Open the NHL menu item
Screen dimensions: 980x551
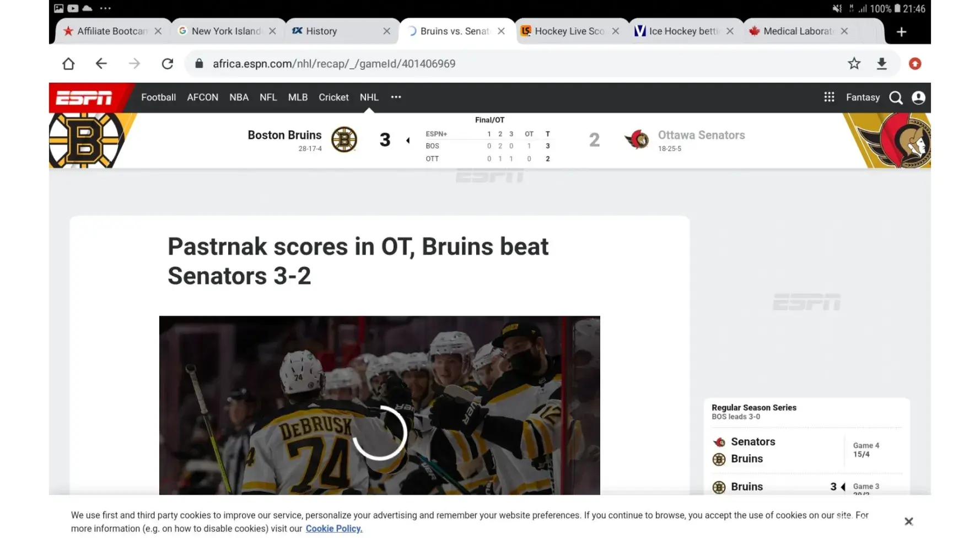(369, 97)
